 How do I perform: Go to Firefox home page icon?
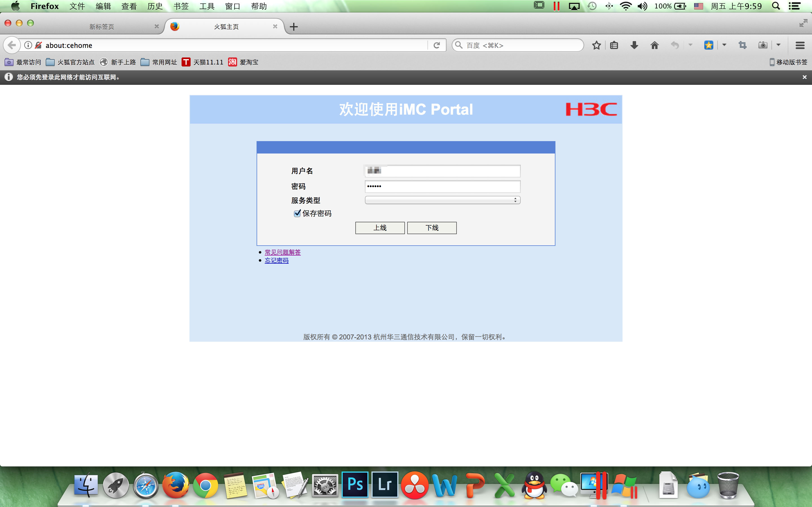(655, 45)
